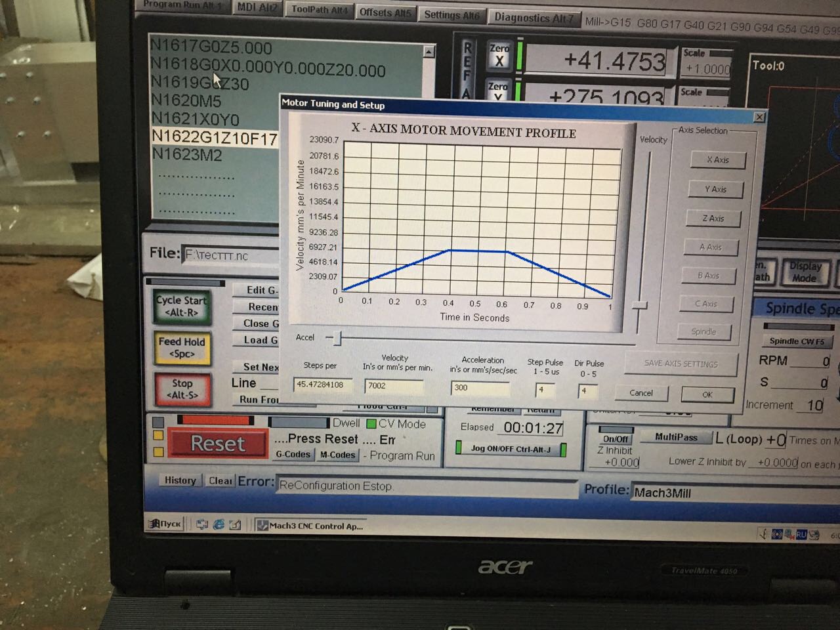Click the Step Pulse input field

tap(545, 390)
